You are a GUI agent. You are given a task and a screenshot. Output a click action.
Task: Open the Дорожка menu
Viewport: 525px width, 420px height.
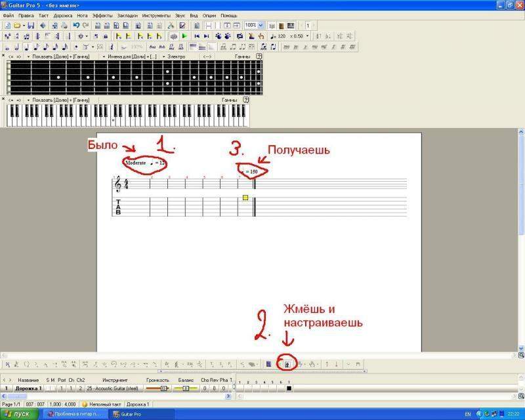[63, 15]
